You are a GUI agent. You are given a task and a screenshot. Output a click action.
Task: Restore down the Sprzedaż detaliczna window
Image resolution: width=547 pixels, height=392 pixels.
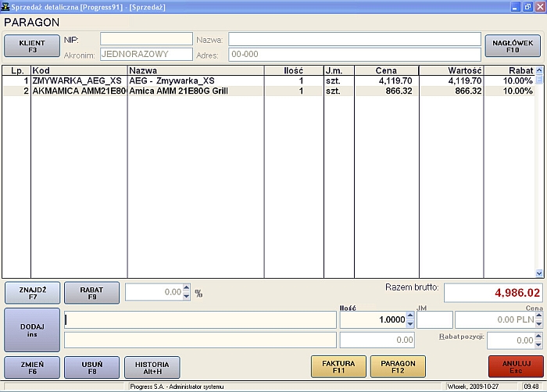click(x=527, y=7)
